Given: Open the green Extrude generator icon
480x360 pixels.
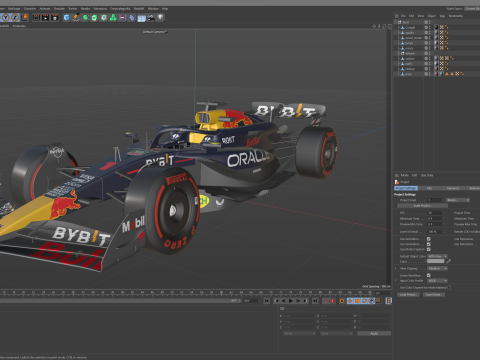Looking at the screenshot, I should pyautogui.click(x=94, y=18).
